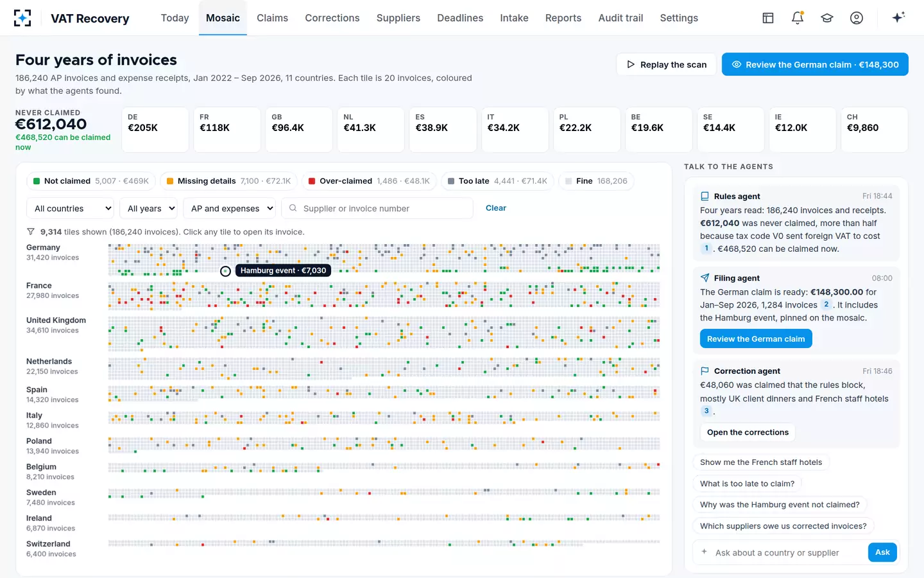Toggle the Over-claimed legend filter
The width and height of the screenshot is (924, 578).
click(x=369, y=181)
